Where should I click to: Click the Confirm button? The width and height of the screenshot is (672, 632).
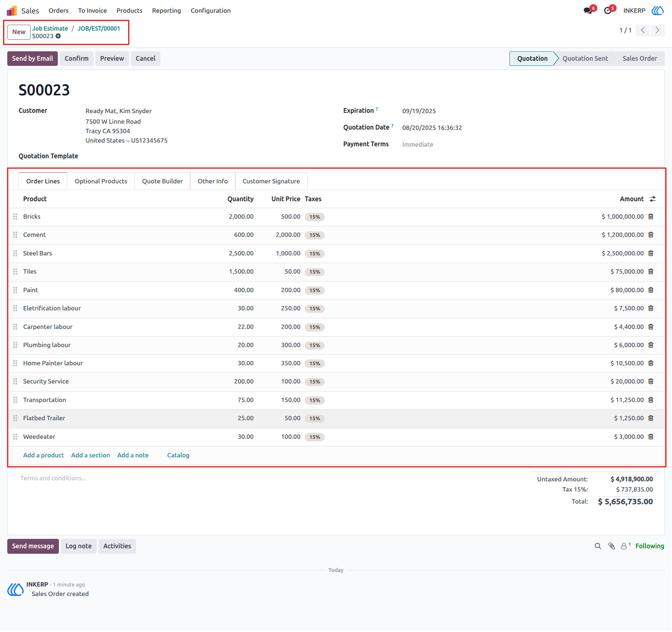[x=76, y=59]
